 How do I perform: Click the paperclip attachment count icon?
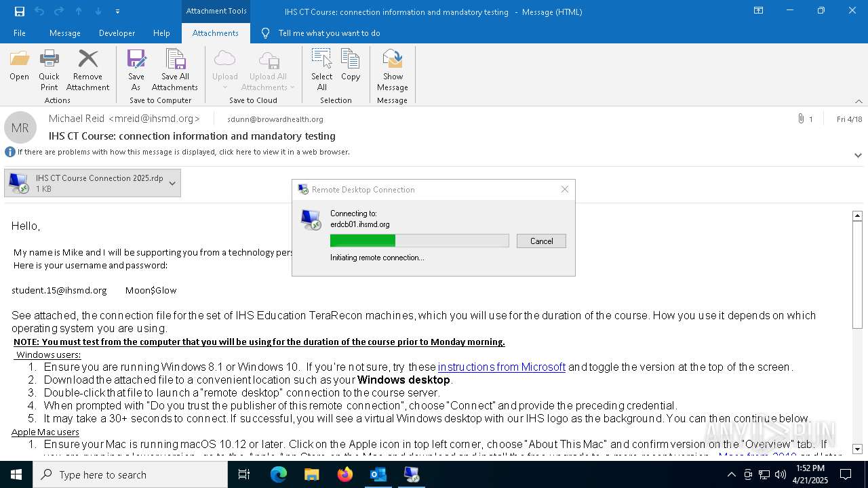pyautogui.click(x=802, y=119)
